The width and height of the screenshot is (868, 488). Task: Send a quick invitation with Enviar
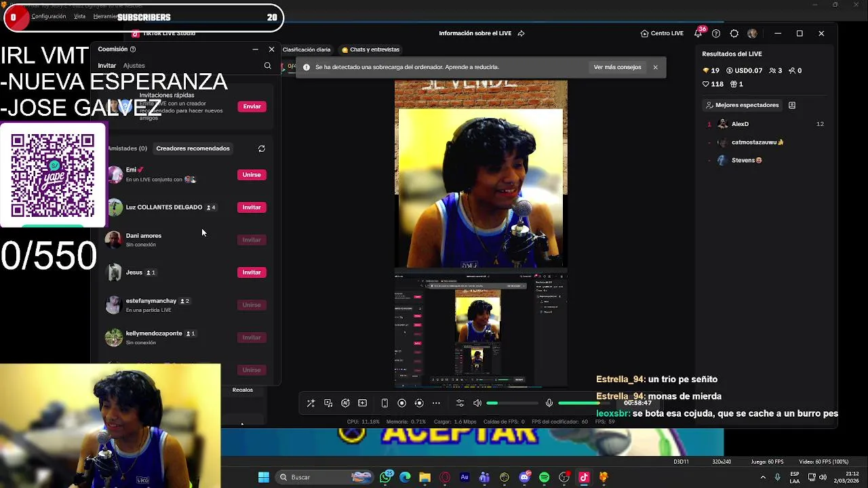[x=252, y=106]
